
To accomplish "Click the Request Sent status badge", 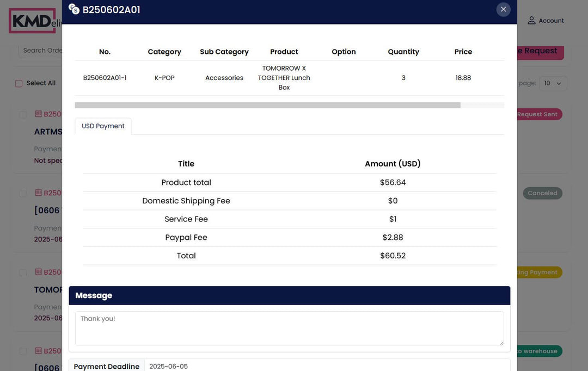I will (x=540, y=114).
